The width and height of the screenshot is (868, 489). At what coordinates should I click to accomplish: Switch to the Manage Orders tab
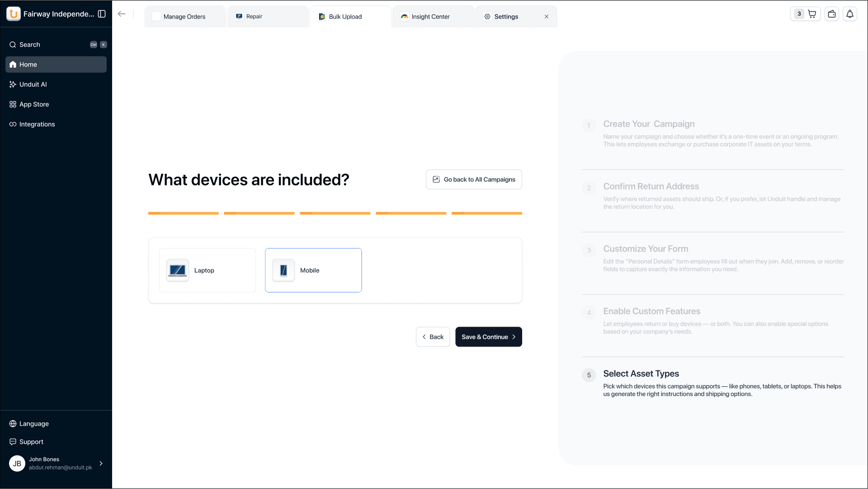(x=184, y=16)
